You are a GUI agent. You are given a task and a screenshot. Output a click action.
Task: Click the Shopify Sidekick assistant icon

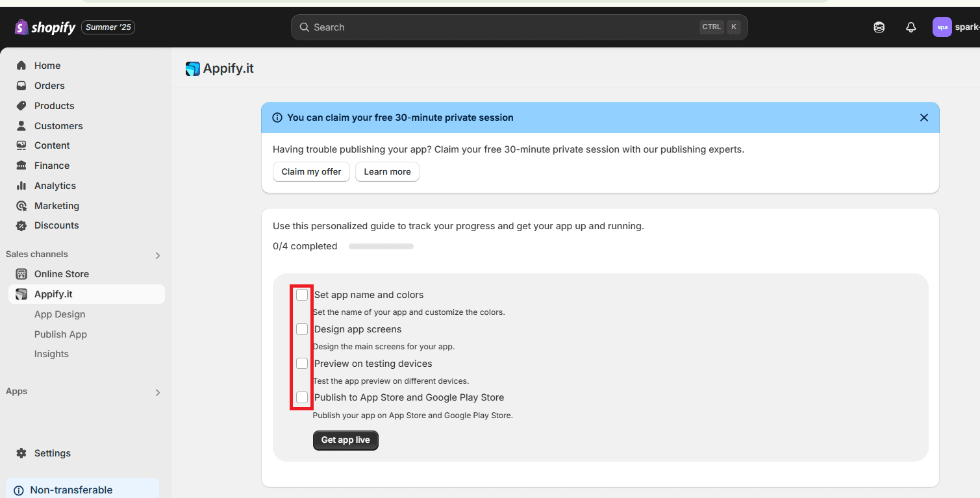pyautogui.click(x=879, y=27)
